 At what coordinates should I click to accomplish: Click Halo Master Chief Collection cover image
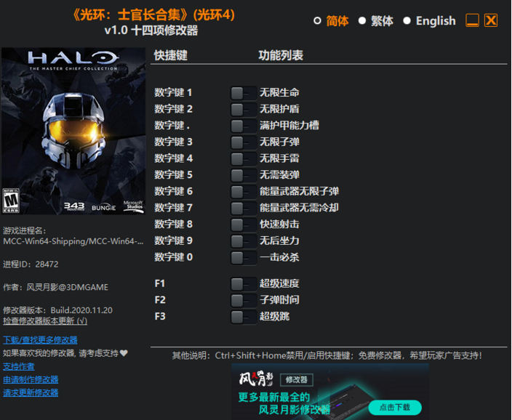coord(73,131)
